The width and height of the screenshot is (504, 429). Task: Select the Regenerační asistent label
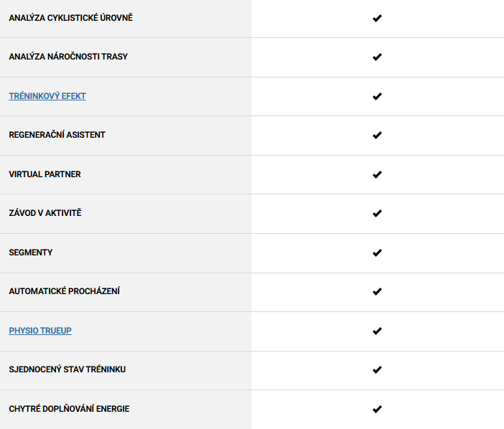coord(57,135)
